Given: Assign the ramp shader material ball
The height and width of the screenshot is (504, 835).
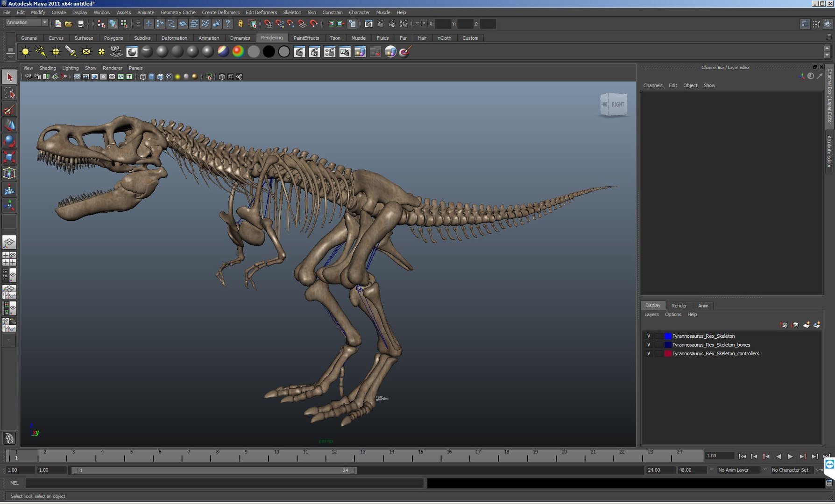Looking at the screenshot, I should pyautogui.click(x=238, y=52).
